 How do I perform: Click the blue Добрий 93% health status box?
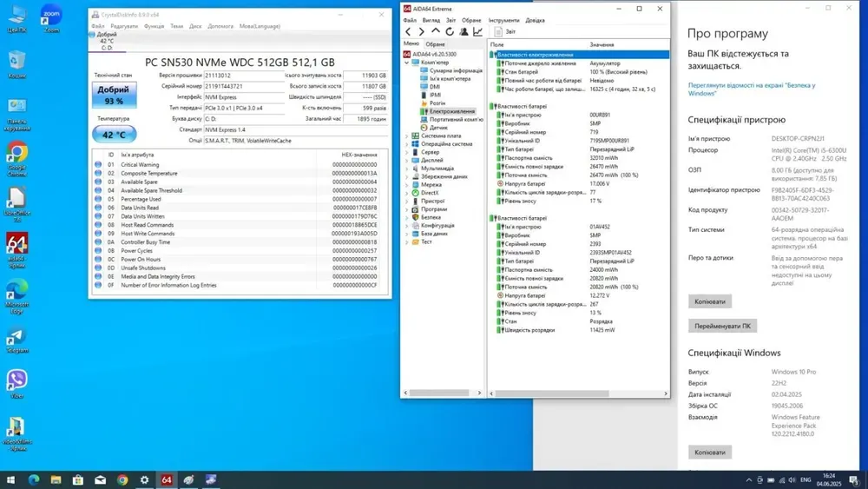114,95
